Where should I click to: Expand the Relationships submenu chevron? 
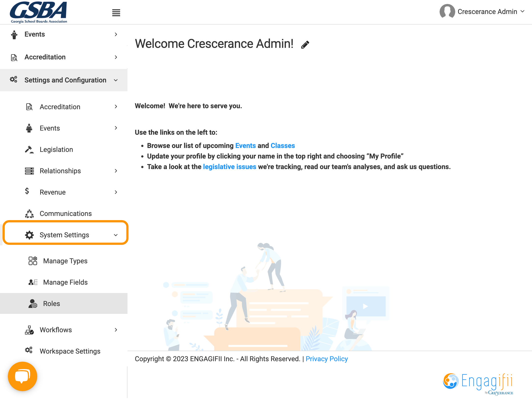pyautogui.click(x=116, y=171)
